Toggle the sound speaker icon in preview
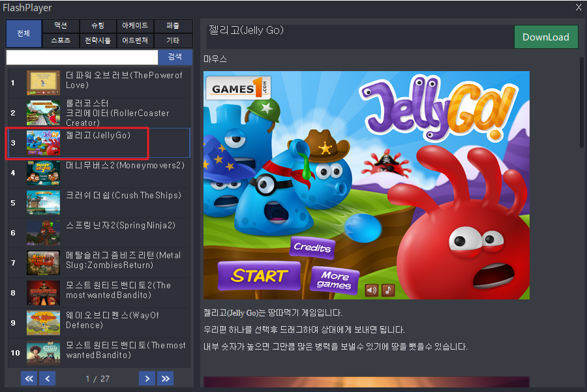The height and width of the screenshot is (392, 587). click(x=371, y=290)
